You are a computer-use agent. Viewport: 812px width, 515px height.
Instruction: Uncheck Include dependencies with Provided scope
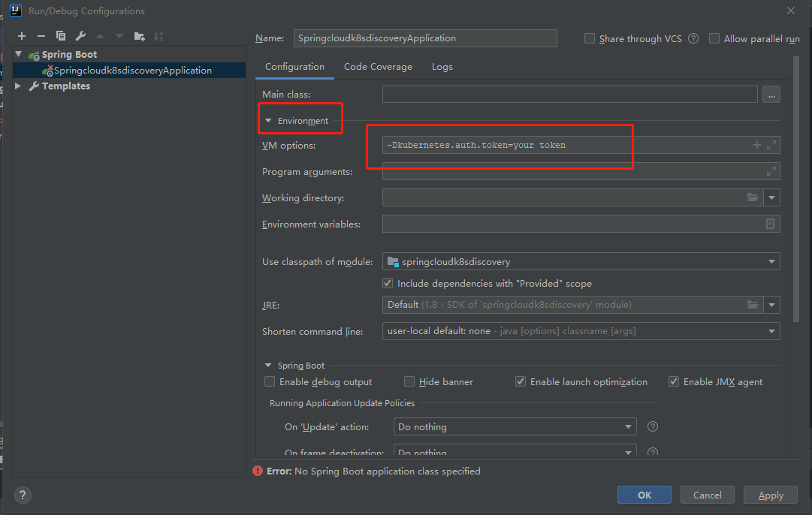(388, 283)
